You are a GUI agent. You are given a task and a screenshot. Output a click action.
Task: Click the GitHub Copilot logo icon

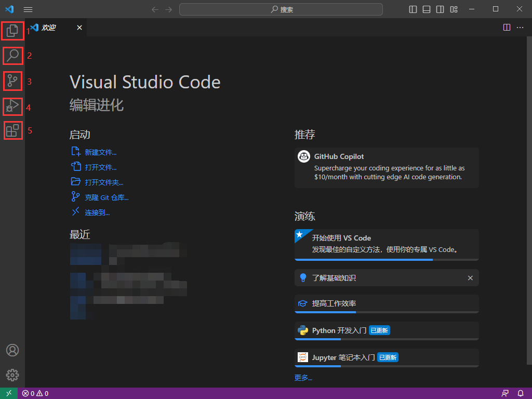pos(303,156)
